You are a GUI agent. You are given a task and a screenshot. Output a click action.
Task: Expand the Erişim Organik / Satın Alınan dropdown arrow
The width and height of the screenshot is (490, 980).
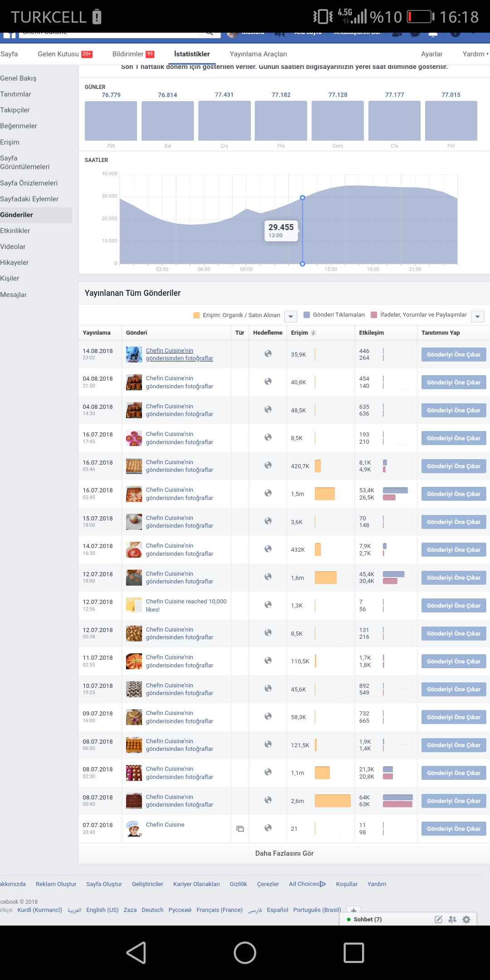click(x=291, y=316)
